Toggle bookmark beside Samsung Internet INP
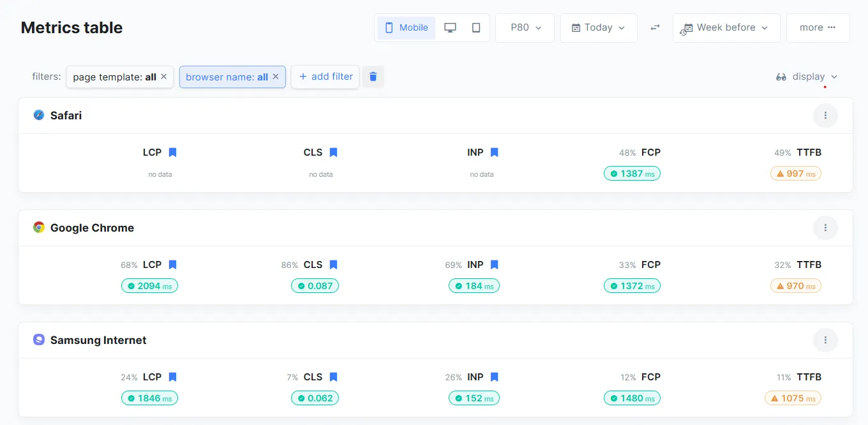The height and width of the screenshot is (425, 868). pos(494,377)
